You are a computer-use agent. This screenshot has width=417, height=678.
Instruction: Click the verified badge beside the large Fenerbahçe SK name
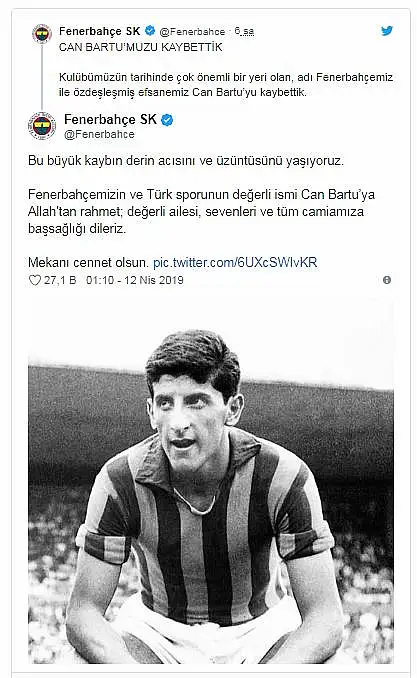coord(167,120)
